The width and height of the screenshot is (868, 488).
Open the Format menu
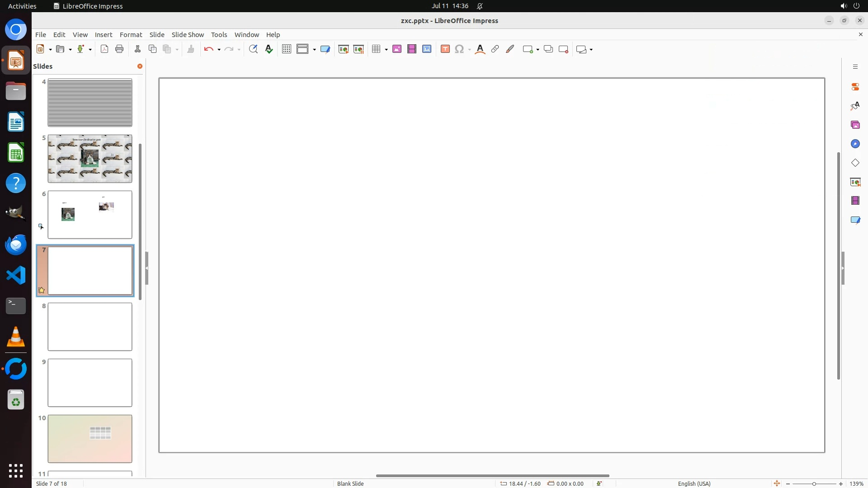131,35
